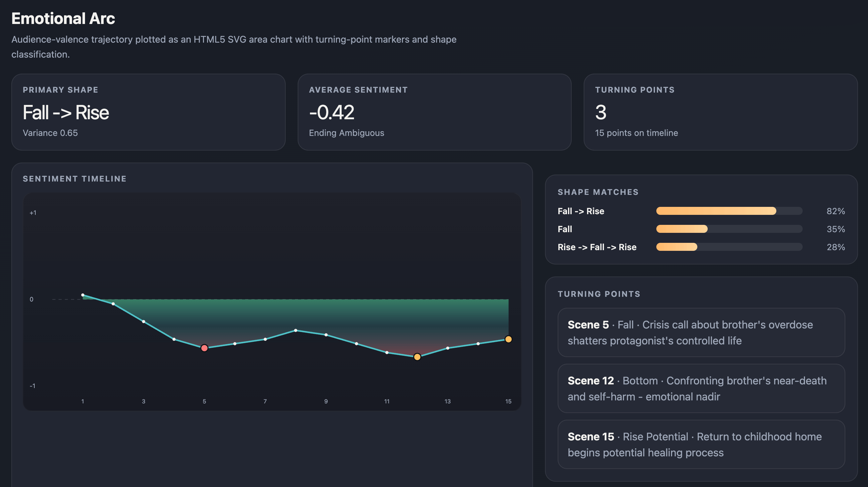This screenshot has height=487, width=868.
Task: Click the Fall -> Rise 82% match bar
Action: pyautogui.click(x=729, y=211)
